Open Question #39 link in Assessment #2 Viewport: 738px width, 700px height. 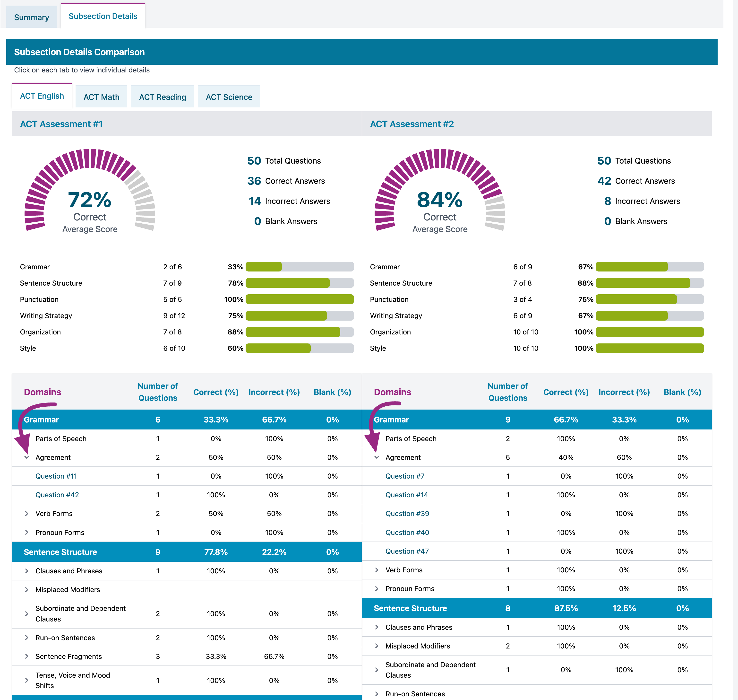407,513
